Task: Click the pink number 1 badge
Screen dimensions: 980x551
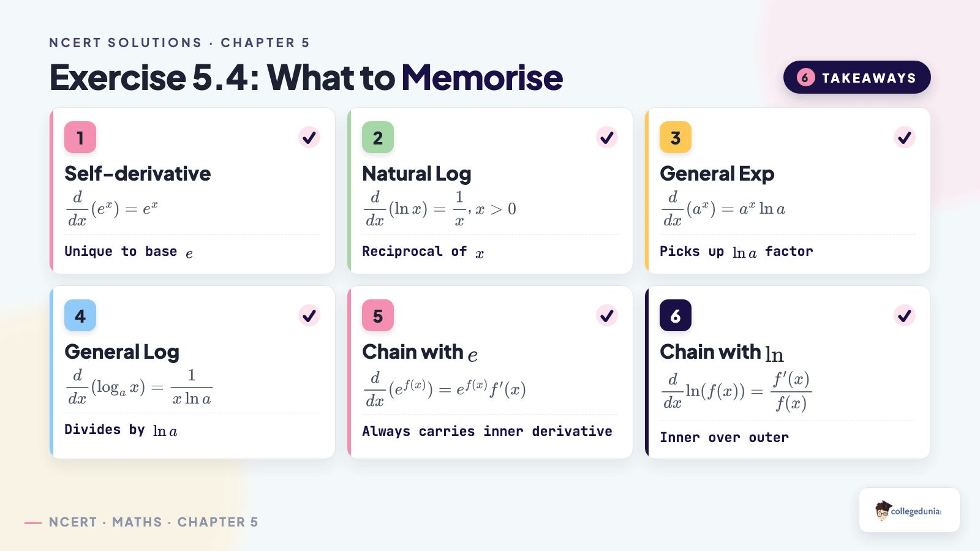Action: (x=80, y=137)
